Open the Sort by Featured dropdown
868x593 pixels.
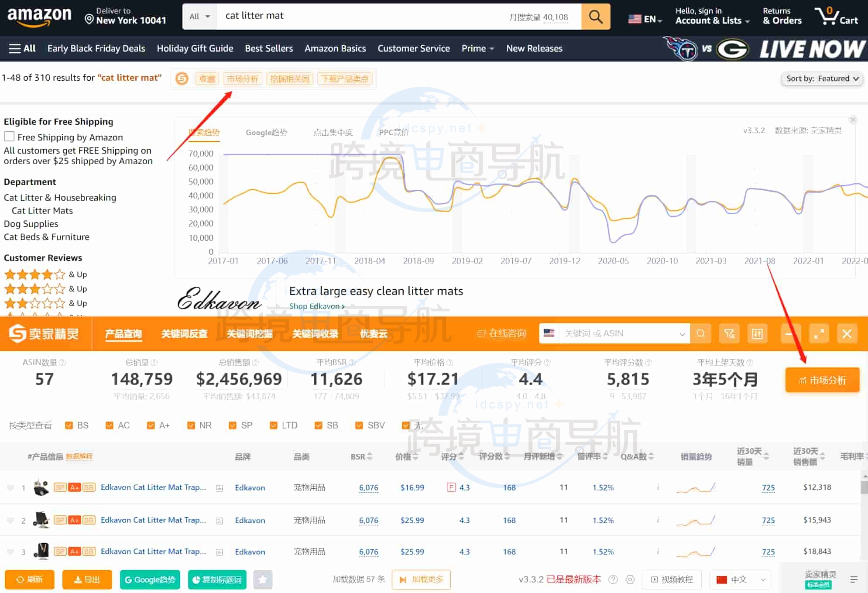pyautogui.click(x=822, y=79)
